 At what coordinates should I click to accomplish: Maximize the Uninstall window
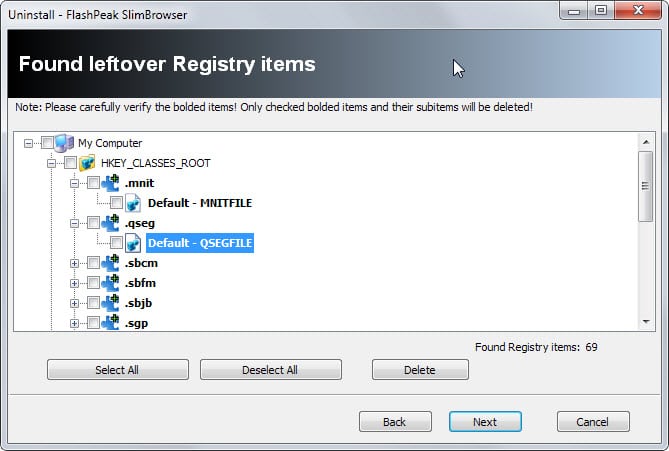[x=601, y=11]
